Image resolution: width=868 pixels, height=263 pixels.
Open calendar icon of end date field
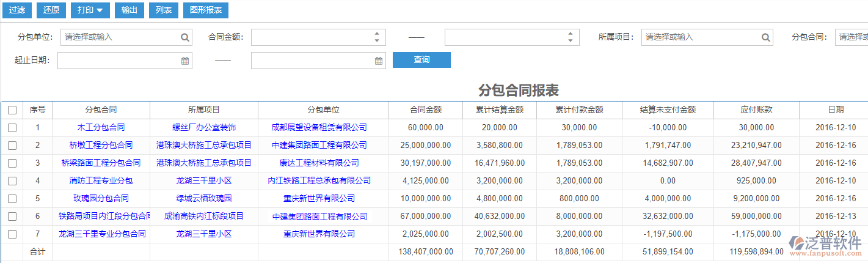[379, 61]
